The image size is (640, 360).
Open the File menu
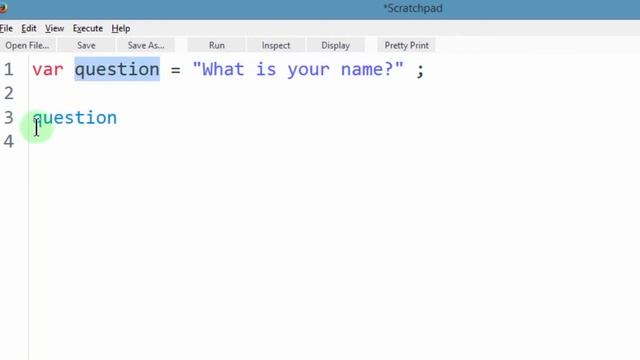(6, 29)
